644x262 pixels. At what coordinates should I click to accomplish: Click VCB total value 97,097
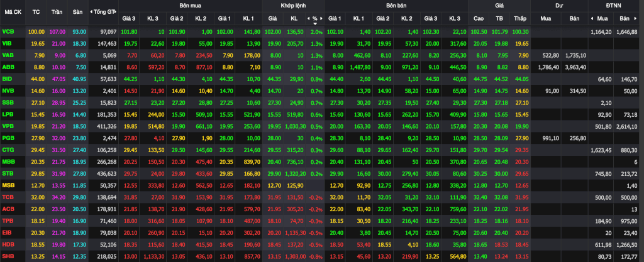[x=108, y=31]
